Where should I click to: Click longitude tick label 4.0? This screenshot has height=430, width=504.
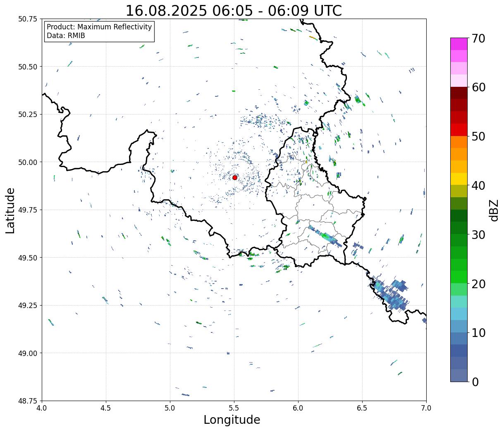pos(42,408)
